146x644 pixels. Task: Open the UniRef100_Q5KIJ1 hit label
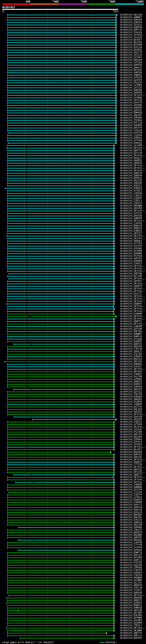131,636
